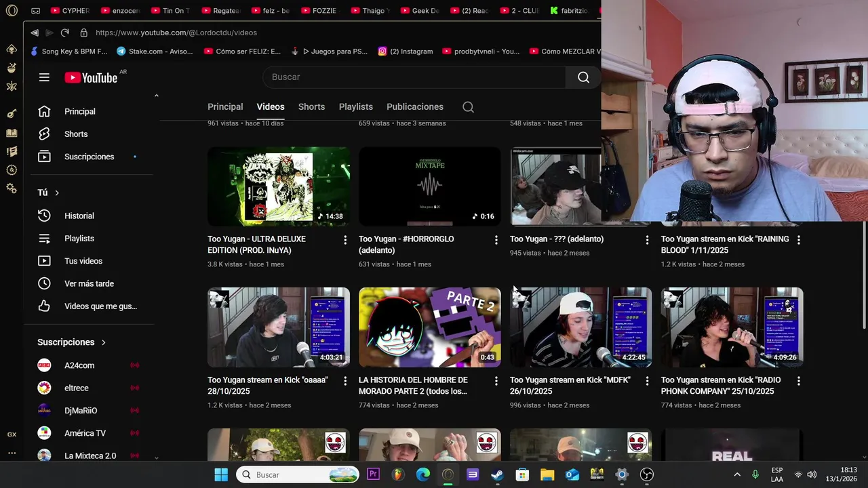Open Suscripciones in the sidebar
This screenshot has height=488, width=868.
pos(88,157)
